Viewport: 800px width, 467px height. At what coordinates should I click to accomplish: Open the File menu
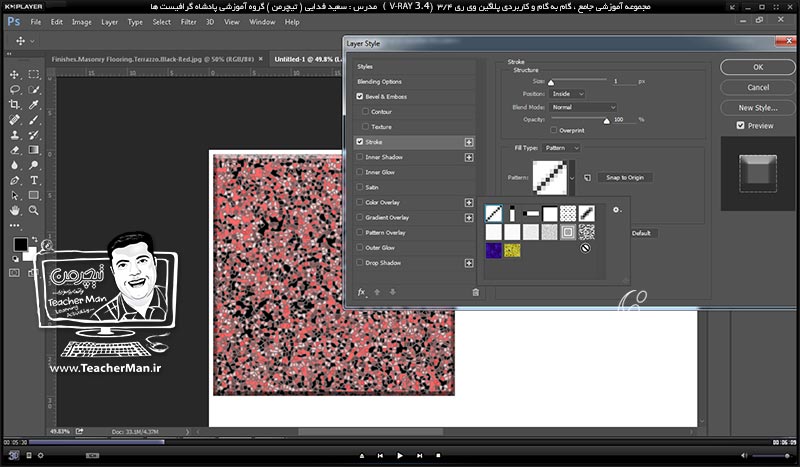(36, 22)
